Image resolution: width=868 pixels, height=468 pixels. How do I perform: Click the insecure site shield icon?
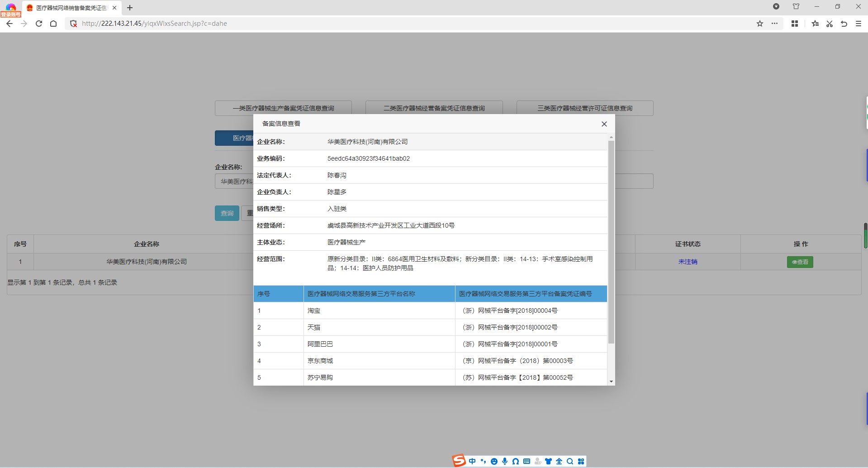pyautogui.click(x=73, y=24)
